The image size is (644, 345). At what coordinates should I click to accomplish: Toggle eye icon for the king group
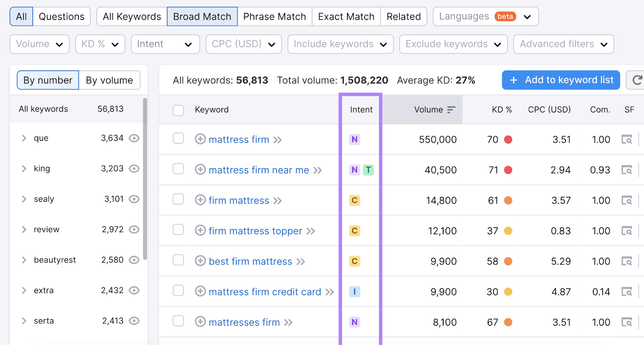tap(134, 169)
